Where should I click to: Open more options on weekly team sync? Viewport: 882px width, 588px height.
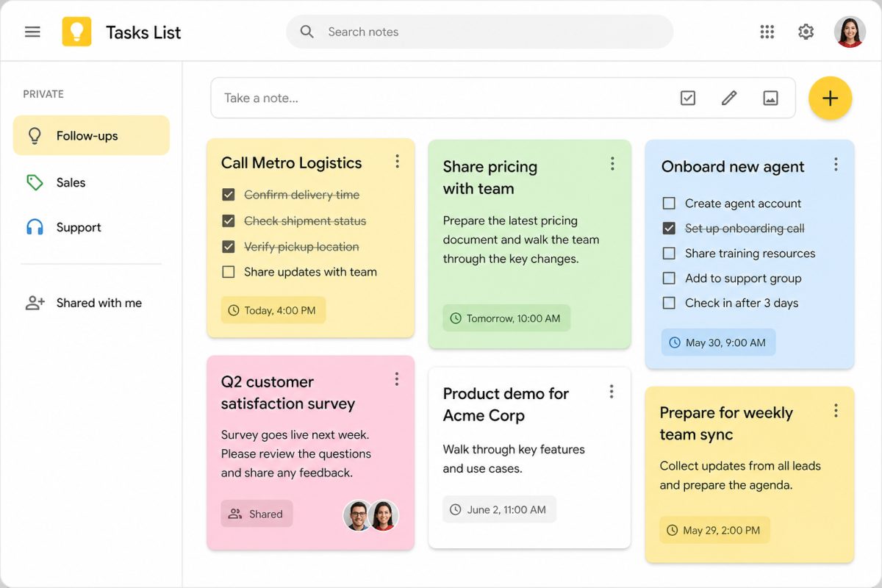pyautogui.click(x=836, y=410)
